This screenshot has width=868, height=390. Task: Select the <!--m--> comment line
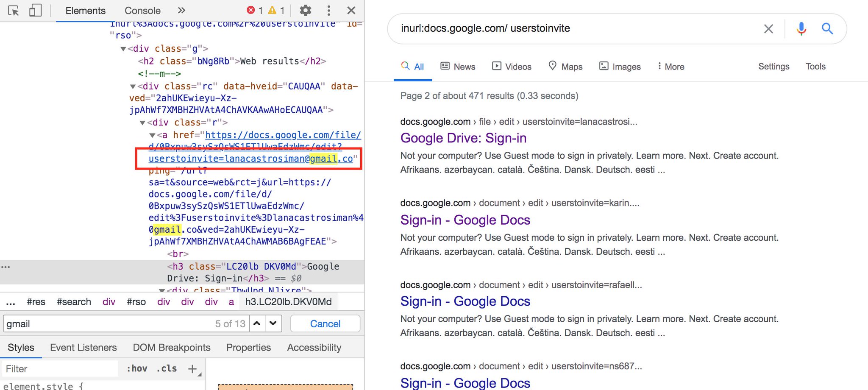coord(159,74)
